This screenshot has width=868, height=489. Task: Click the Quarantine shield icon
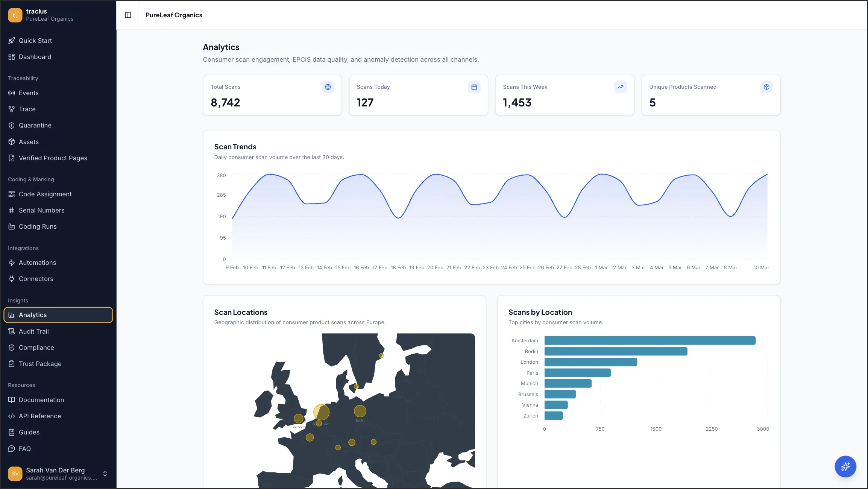[x=12, y=125]
